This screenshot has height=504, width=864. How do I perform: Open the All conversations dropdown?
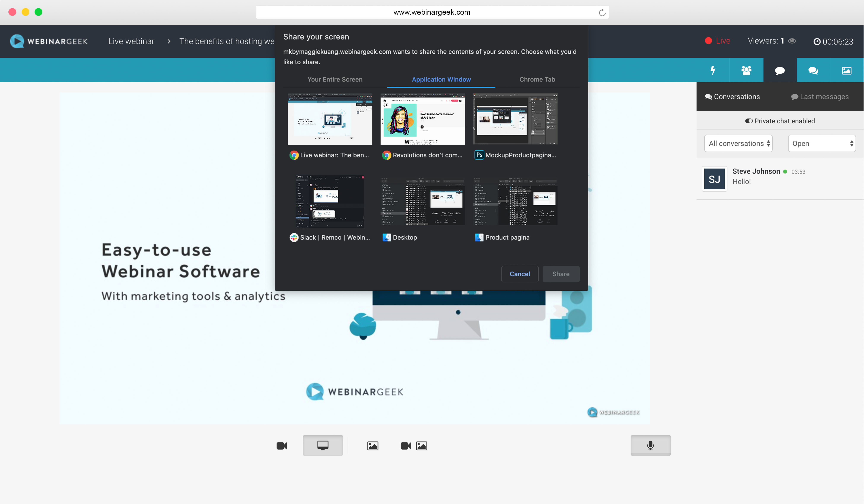[x=738, y=143]
